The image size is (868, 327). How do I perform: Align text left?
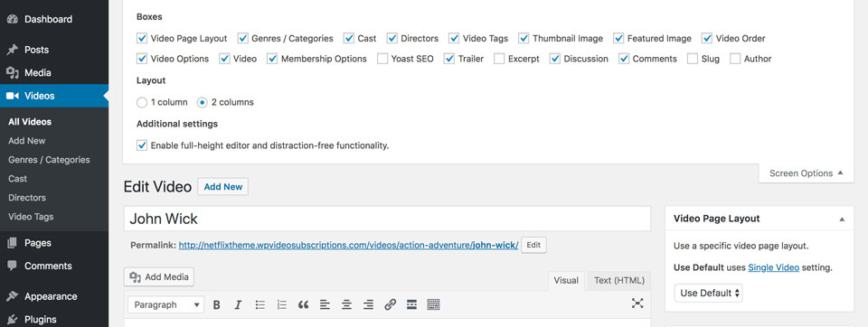[x=325, y=304]
